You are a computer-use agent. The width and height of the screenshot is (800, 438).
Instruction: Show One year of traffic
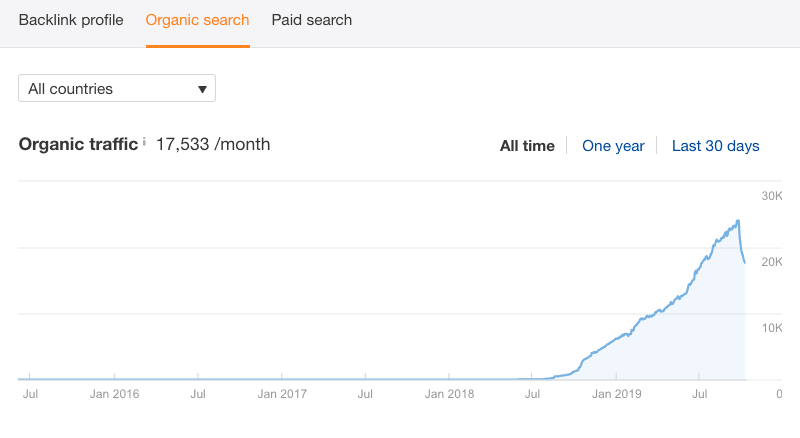613,146
